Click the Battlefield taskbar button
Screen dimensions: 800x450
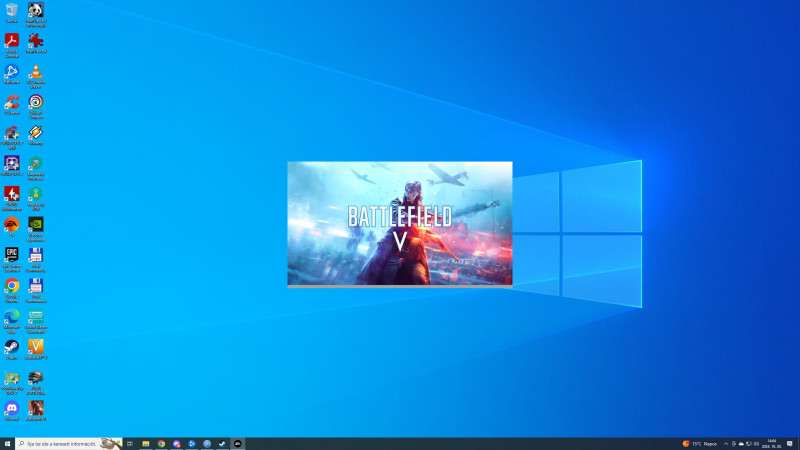coord(238,444)
